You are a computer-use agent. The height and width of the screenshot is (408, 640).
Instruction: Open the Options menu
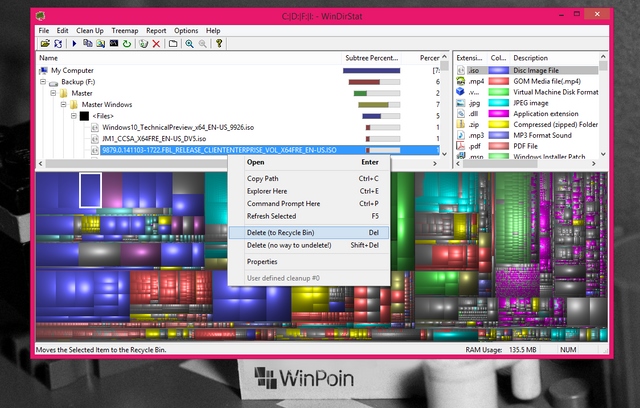[x=186, y=31]
